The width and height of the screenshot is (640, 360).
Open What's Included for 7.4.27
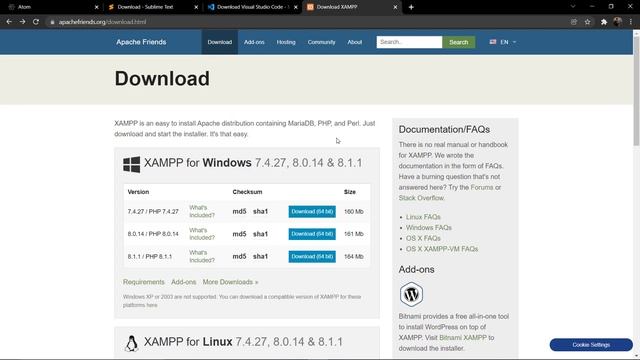click(x=202, y=211)
